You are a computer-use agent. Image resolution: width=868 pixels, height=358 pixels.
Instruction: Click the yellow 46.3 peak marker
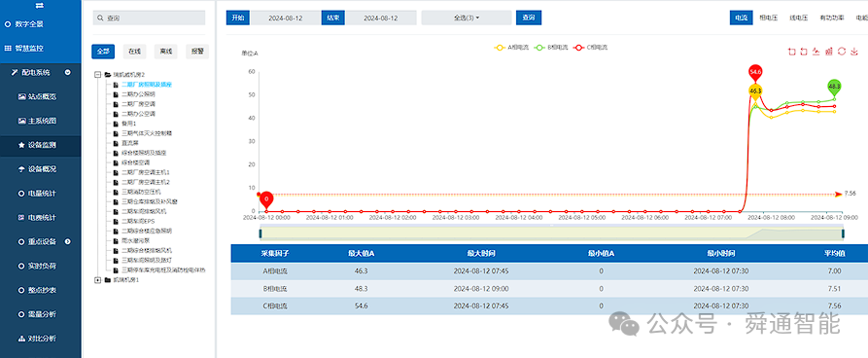(x=755, y=92)
